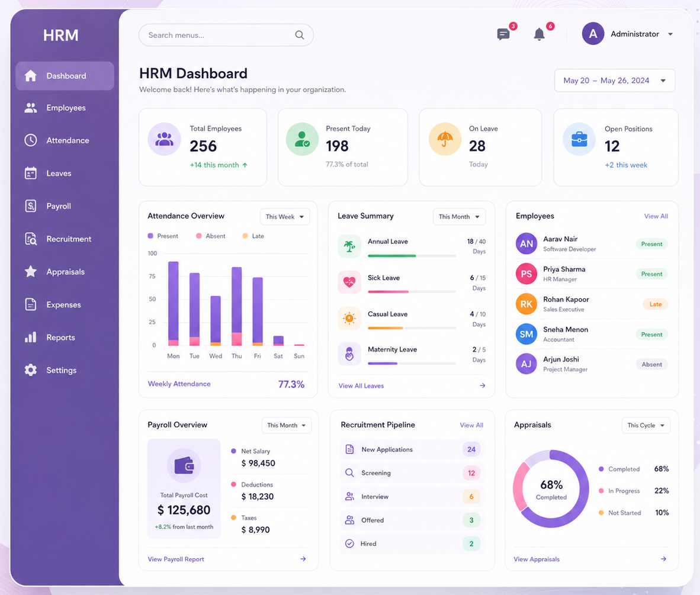The image size is (700, 595).
Task: Expand the Administrator account menu arrow
Action: tap(670, 34)
